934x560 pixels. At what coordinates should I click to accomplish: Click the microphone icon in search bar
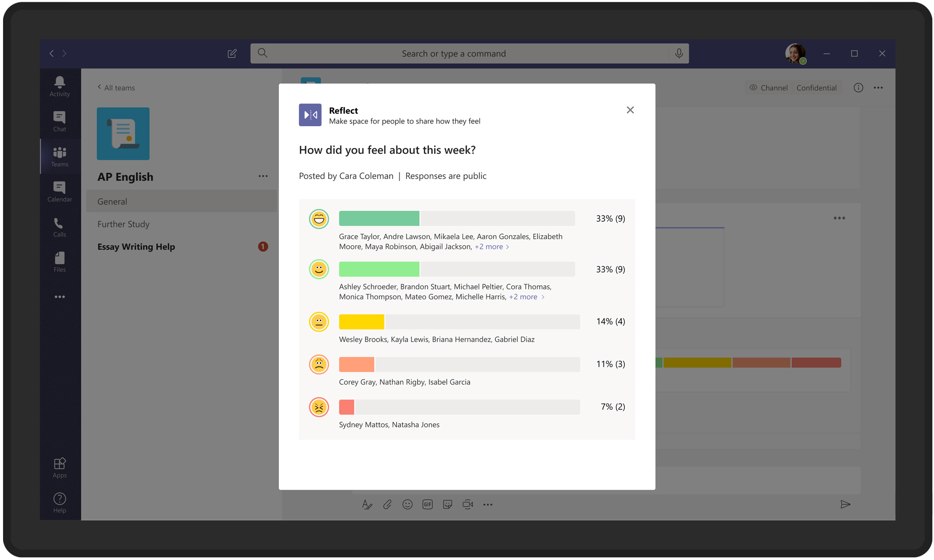(x=679, y=53)
